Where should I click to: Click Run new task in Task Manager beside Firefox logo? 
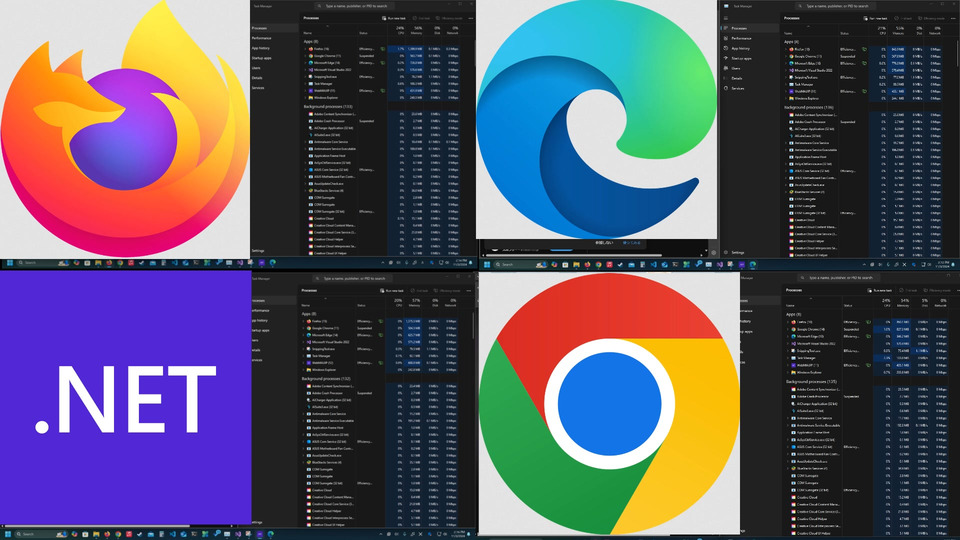coord(394,18)
